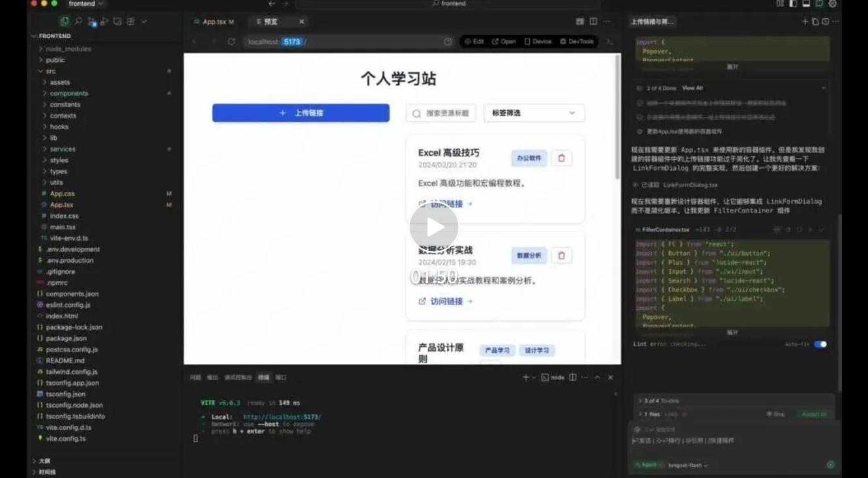Toggle Device emulation in preview toolbar
Viewport: 868px width, 478px height.
(538, 41)
